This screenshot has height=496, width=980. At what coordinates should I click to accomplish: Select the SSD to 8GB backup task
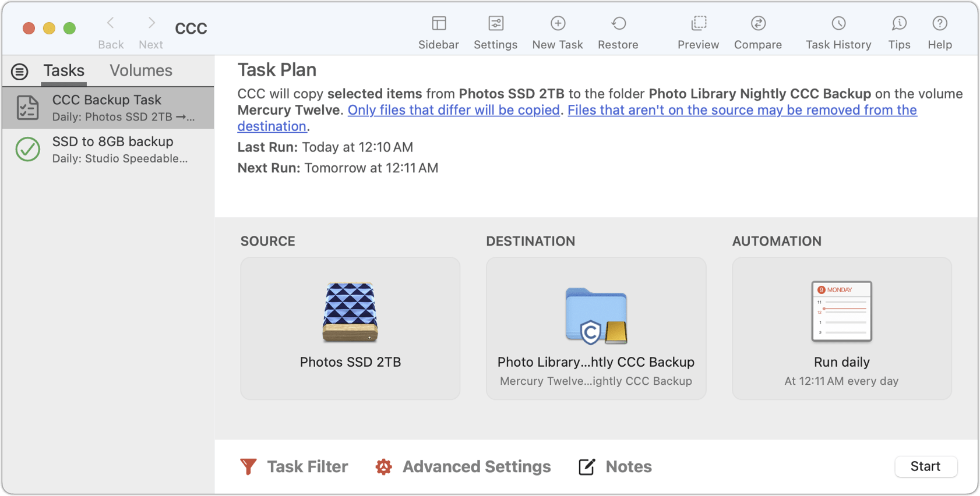(108, 150)
